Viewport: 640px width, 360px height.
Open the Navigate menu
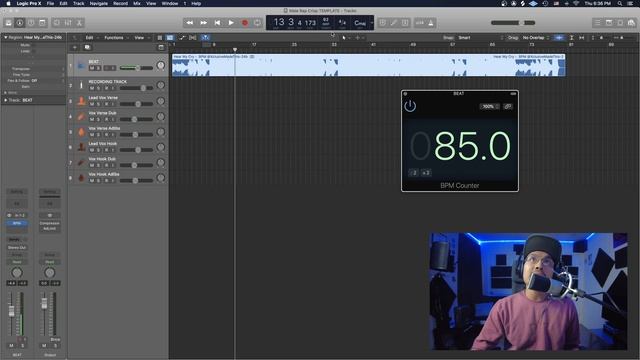(x=98, y=3)
